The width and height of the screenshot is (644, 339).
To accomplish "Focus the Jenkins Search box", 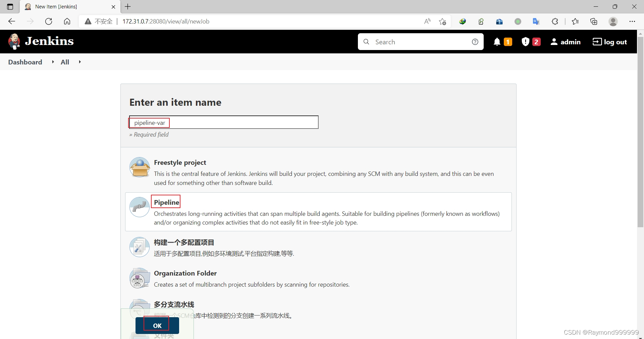I will point(420,42).
